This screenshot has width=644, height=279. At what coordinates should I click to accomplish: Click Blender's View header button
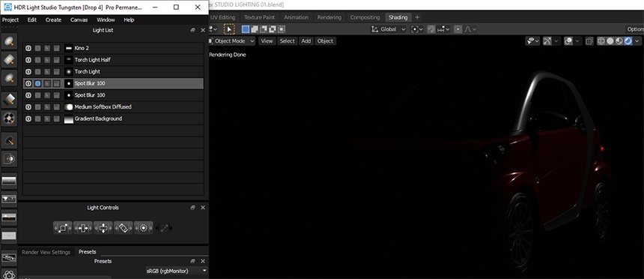[267, 40]
